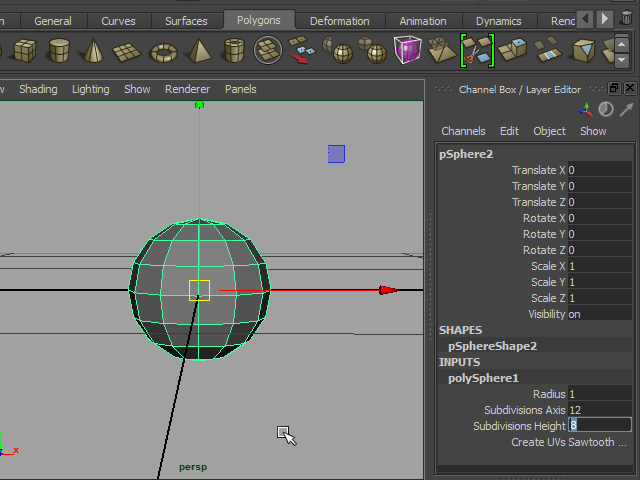Viewport: 640px width, 480px height.
Task: Click the polygon pipe shelf icon
Action: [233, 51]
